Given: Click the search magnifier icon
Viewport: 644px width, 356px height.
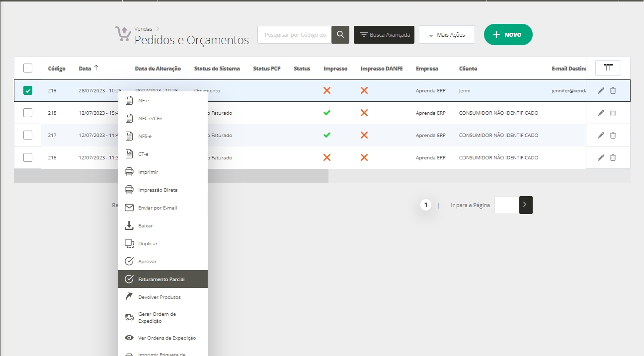Looking at the screenshot, I should tap(340, 35).
